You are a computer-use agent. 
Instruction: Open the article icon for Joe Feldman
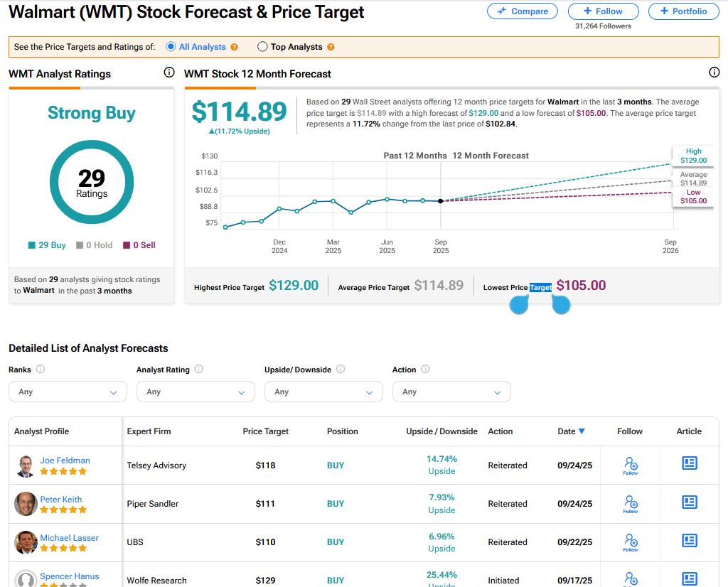(689, 464)
